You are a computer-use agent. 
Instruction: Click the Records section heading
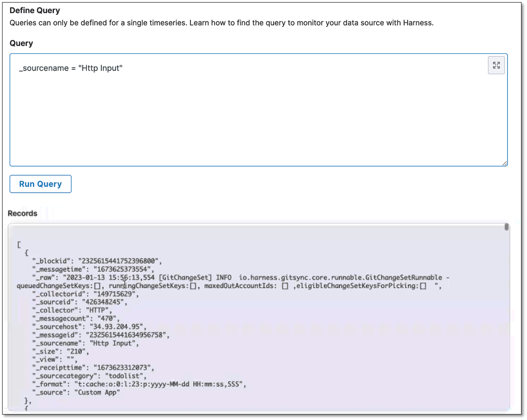pyautogui.click(x=22, y=213)
